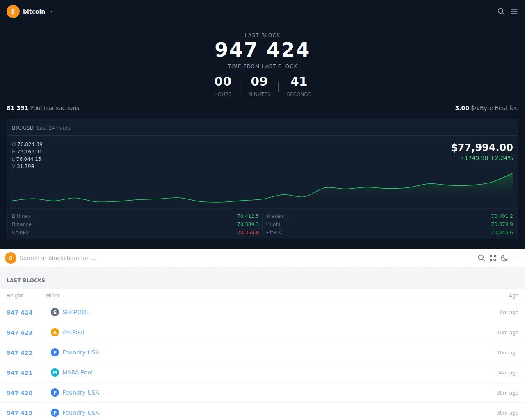Click the orange bitcoin logo in header
The height and width of the screenshot is (420, 525).
13,11
